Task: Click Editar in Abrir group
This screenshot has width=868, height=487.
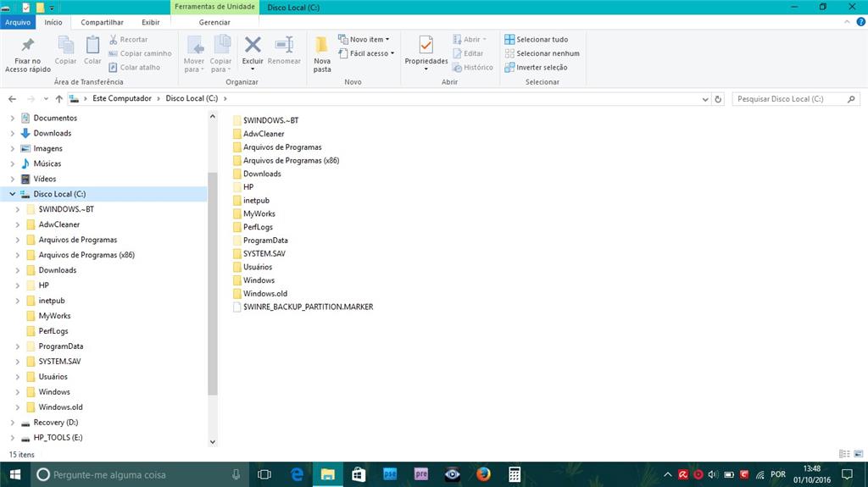Action: [x=468, y=53]
